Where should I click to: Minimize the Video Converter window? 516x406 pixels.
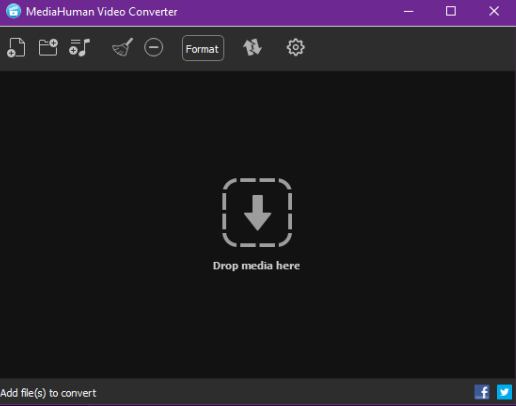408,11
